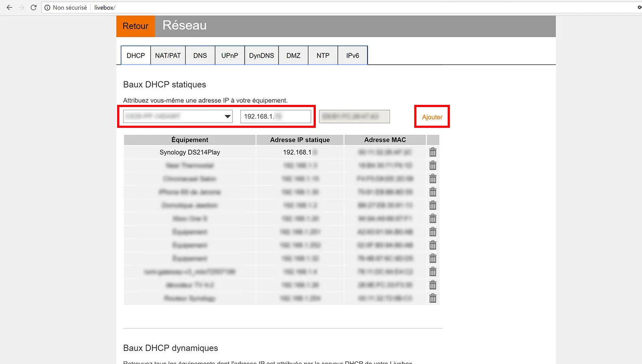
Task: Delete the blurred Nest Thermostat lease
Action: pos(432,166)
